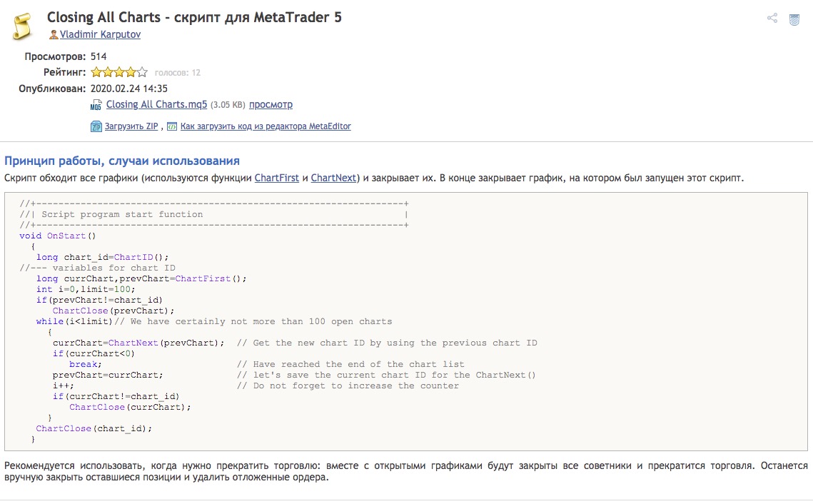This screenshot has height=504, width=813.
Task: Click published date 2020.02.24 14:35
Action: pos(129,89)
